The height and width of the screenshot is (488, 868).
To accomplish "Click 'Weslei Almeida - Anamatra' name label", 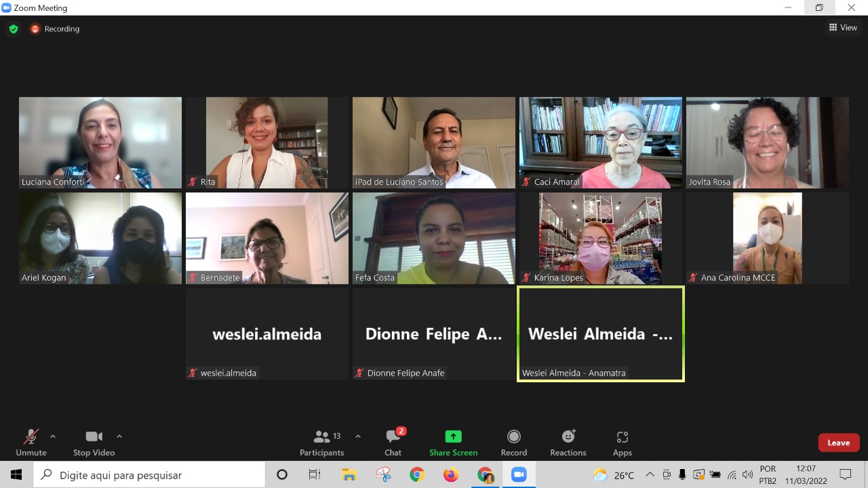I will point(574,373).
